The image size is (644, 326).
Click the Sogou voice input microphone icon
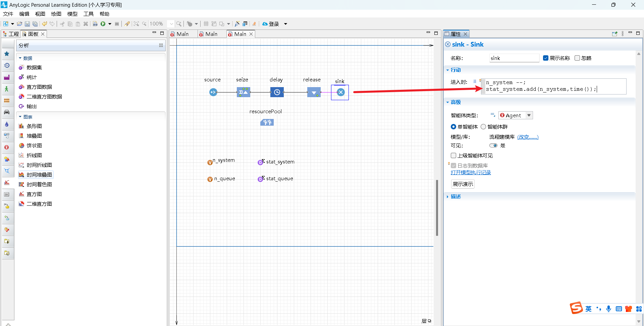pos(609,309)
